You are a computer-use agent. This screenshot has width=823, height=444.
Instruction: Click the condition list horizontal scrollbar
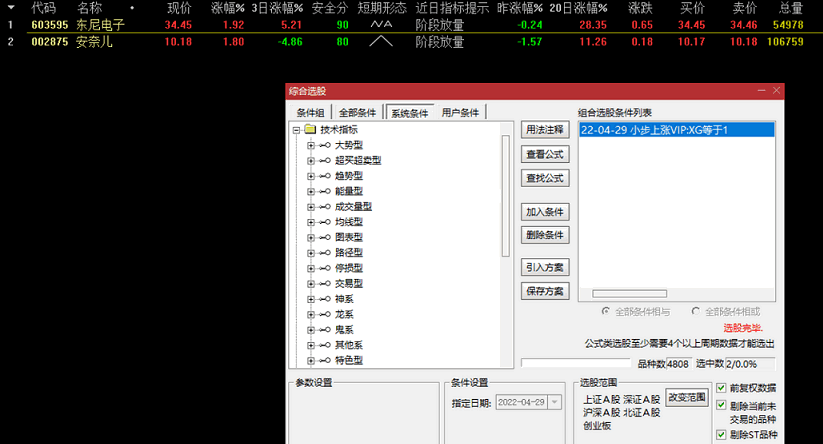coord(629,293)
